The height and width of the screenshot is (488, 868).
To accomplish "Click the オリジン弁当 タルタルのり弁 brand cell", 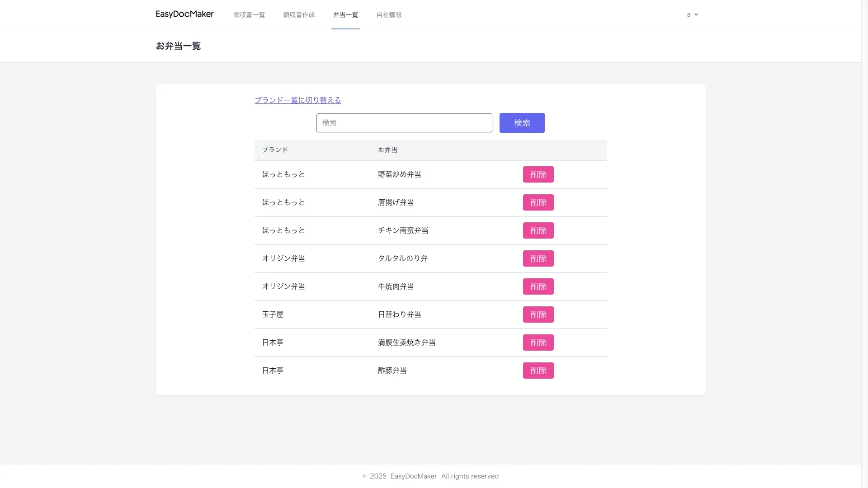I will [x=283, y=258].
